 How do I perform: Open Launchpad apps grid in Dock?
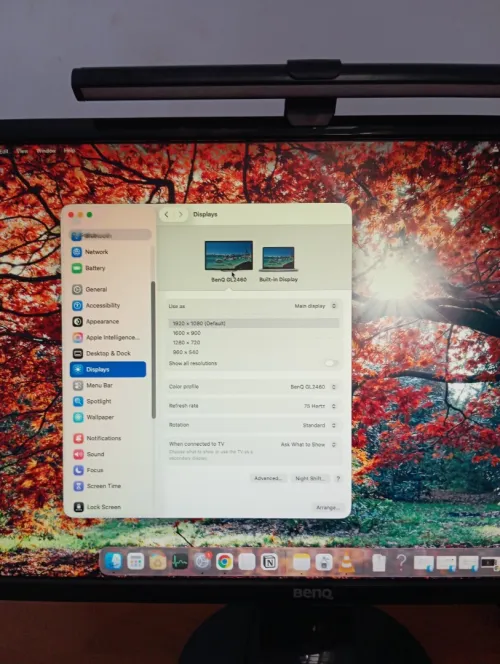pos(135,562)
